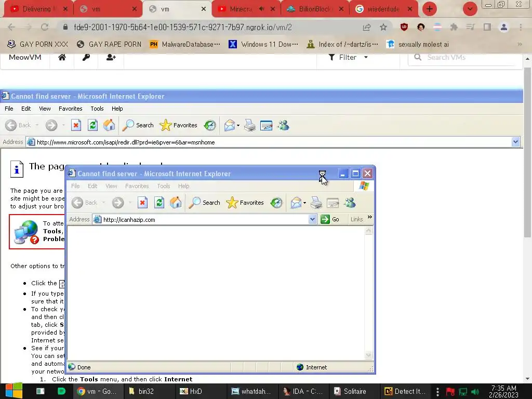Viewport: 532px width, 399px height.
Task: Expand the Links toolbar chevron
Action: pos(370,217)
